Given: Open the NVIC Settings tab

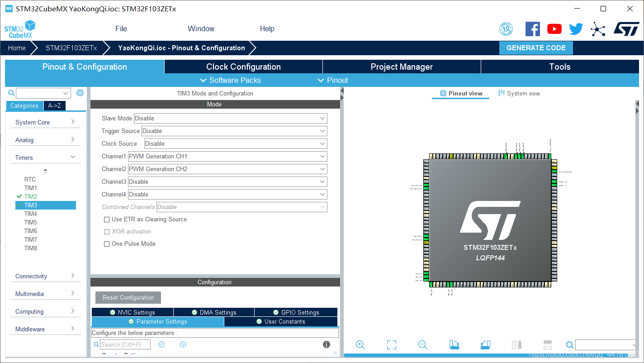Looking at the screenshot, I should [132, 312].
